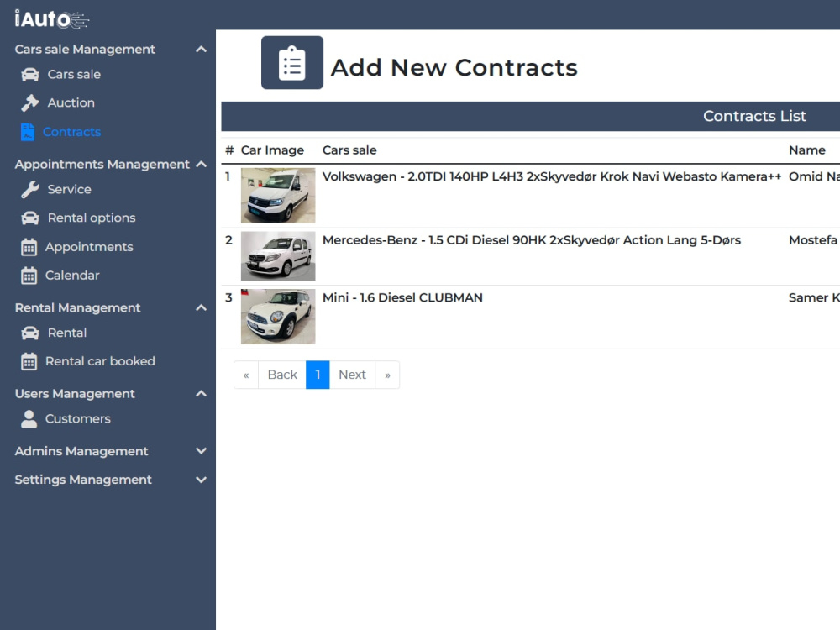Click the iAuto logo
Image resolution: width=840 pixels, height=630 pixels.
(x=51, y=18)
